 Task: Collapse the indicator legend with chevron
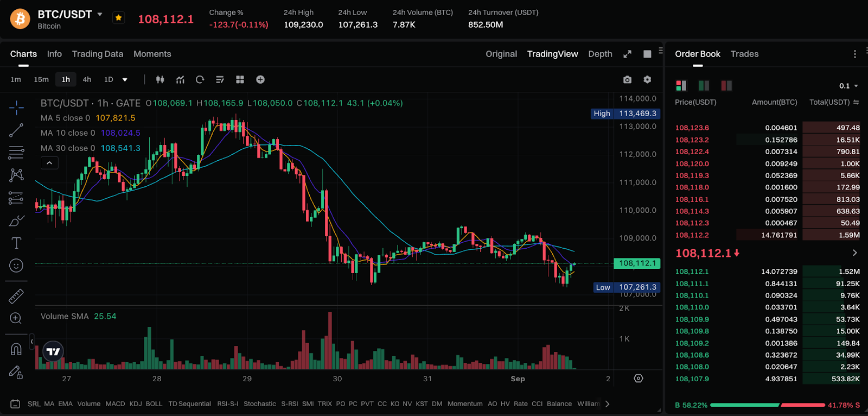(49, 163)
